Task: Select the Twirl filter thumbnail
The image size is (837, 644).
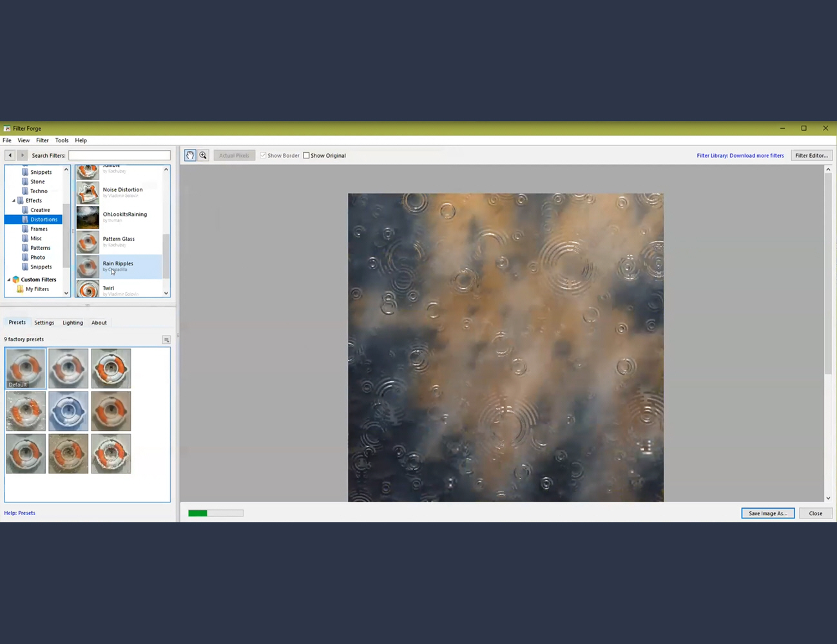Action: (88, 290)
